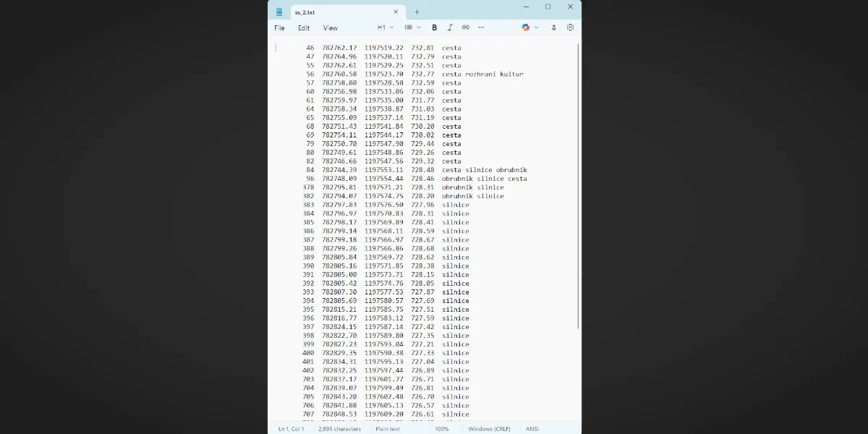Toggle italic formatting

coord(450,27)
